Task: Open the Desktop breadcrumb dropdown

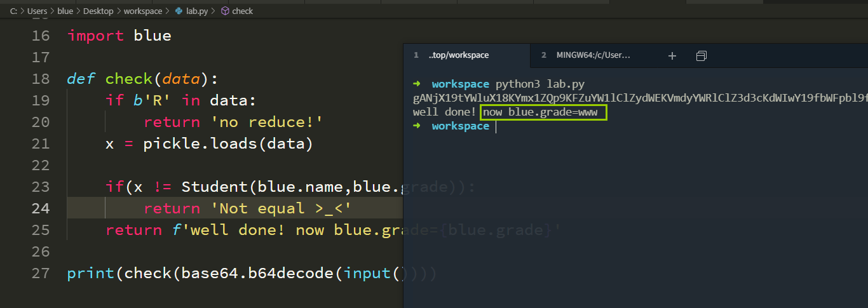Action: tap(98, 11)
